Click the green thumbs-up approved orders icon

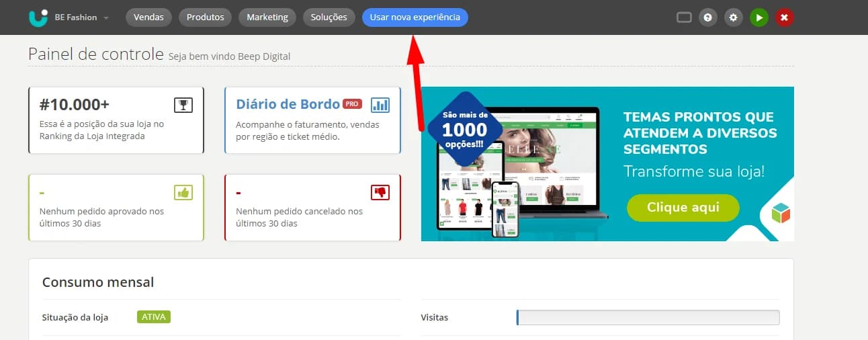183,192
